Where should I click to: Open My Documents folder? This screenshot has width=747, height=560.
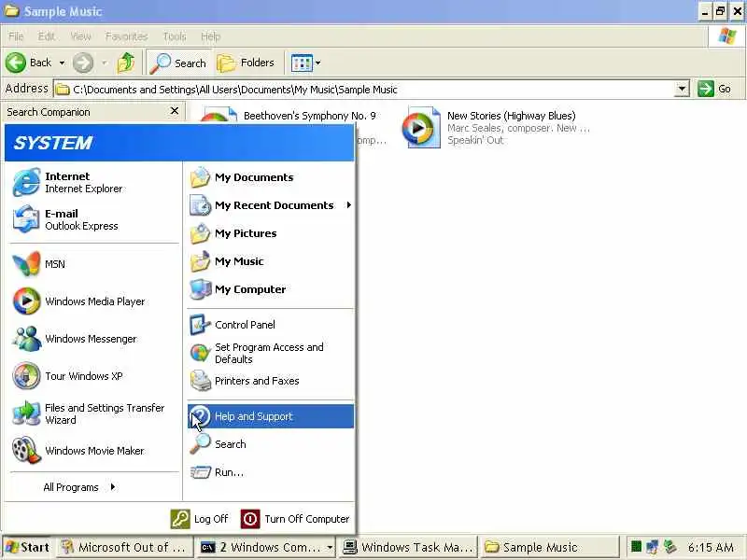click(x=270, y=177)
